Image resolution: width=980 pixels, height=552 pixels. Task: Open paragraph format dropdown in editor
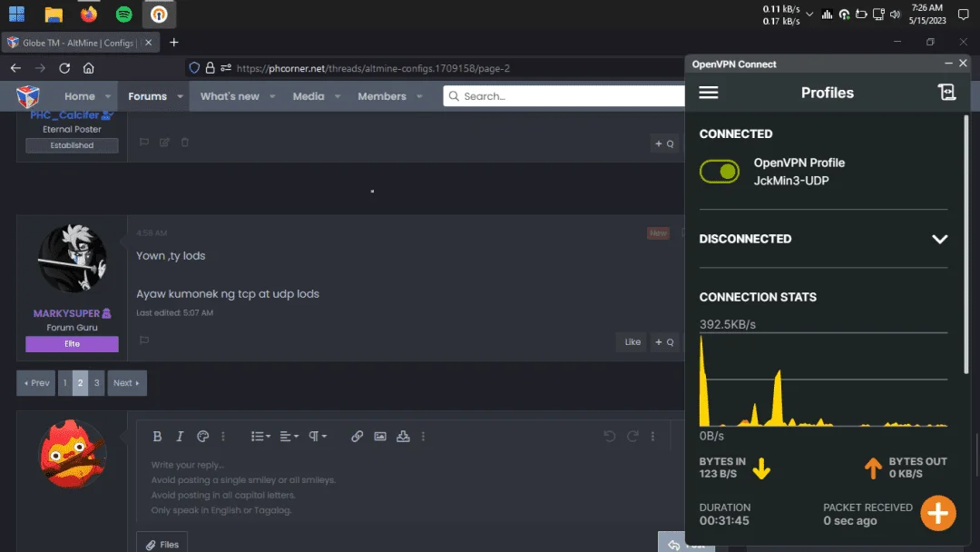click(318, 437)
